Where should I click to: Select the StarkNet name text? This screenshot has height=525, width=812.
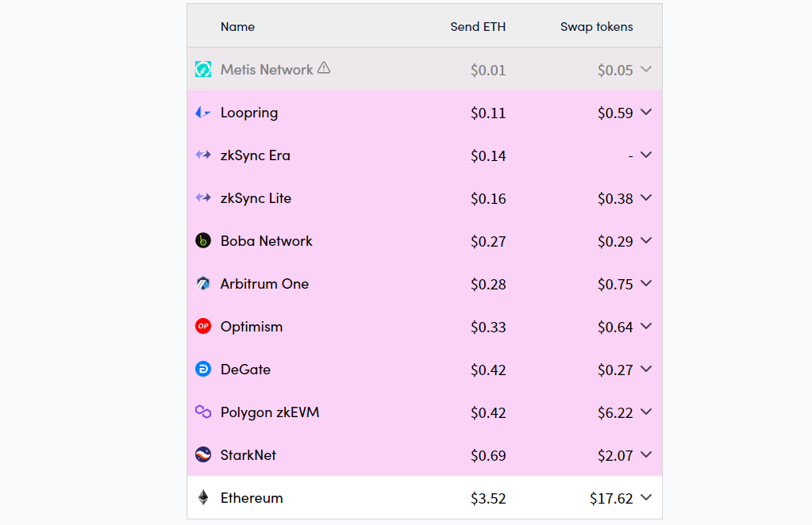pyautogui.click(x=248, y=455)
